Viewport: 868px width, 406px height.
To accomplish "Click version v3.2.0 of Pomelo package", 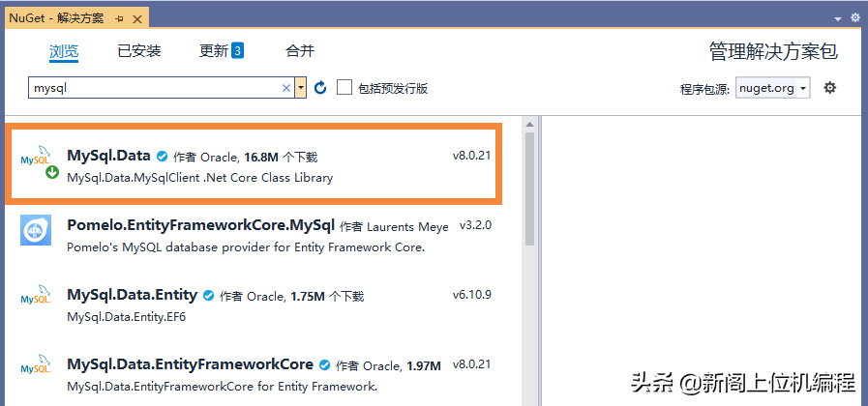I will pos(475,225).
